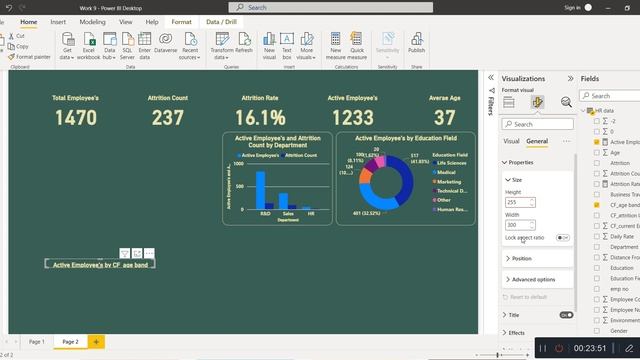Image resolution: width=640 pixels, height=360 pixels.
Task: Create a Quick measure
Action: coord(357,46)
